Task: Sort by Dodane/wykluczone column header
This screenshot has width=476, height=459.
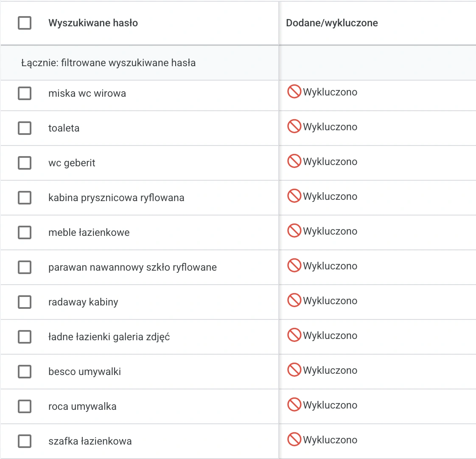Action: 332,23
